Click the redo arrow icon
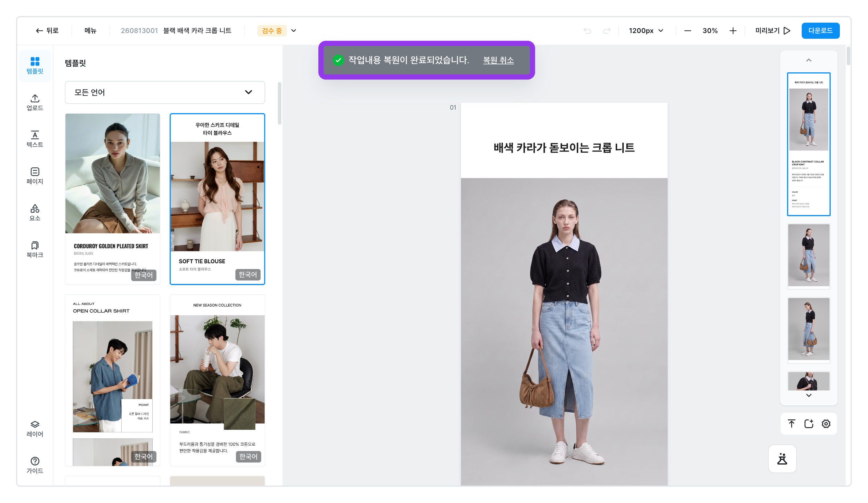The height and width of the screenshot is (503, 868). (607, 31)
